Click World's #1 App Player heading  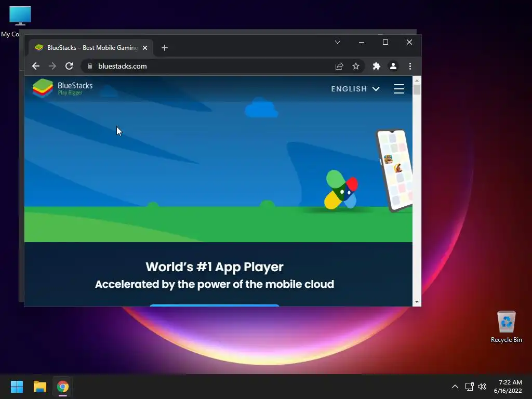[215, 267]
